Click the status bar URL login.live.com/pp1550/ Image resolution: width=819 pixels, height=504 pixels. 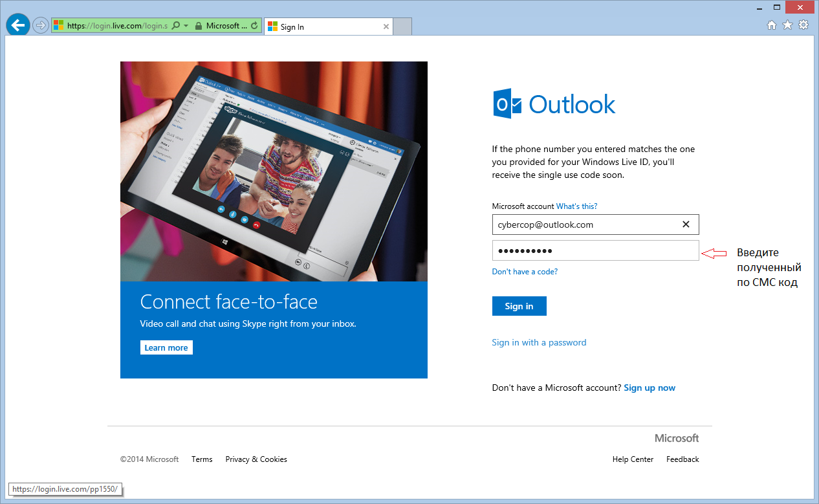[x=65, y=489]
